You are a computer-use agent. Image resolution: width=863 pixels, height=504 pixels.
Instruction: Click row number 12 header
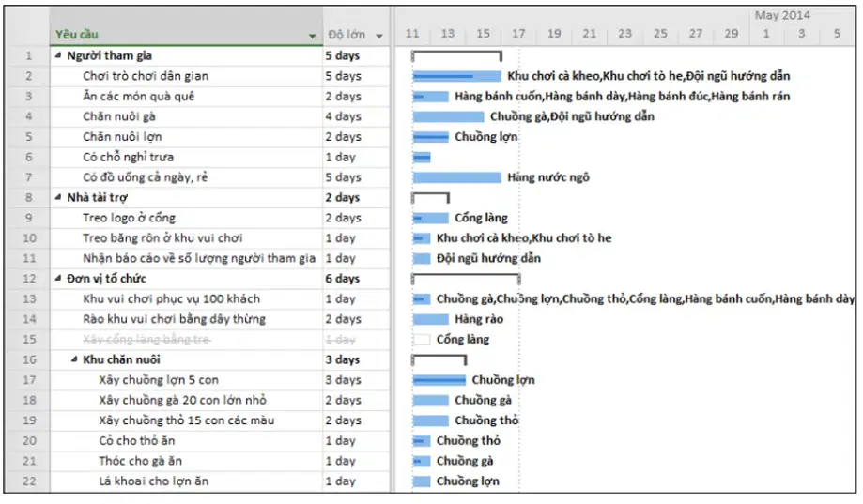tap(28, 279)
